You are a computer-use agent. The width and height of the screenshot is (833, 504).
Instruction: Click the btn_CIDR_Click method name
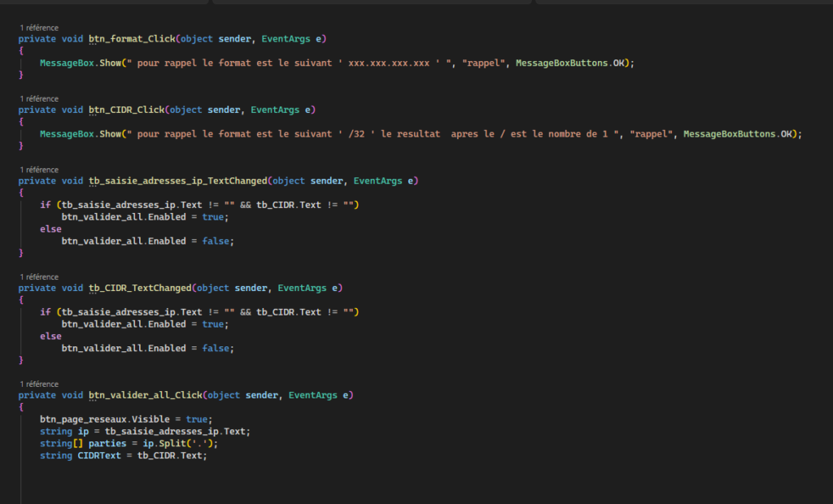pos(125,110)
